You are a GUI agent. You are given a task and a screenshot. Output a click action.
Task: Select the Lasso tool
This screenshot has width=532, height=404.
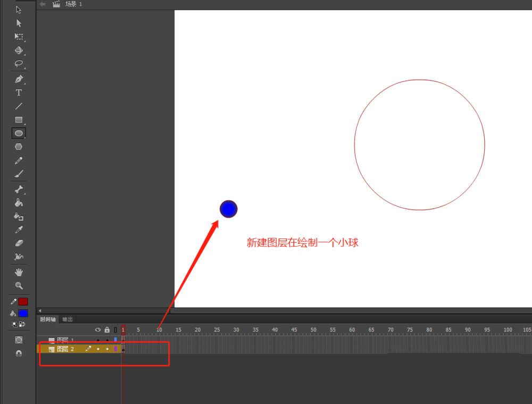(x=19, y=63)
